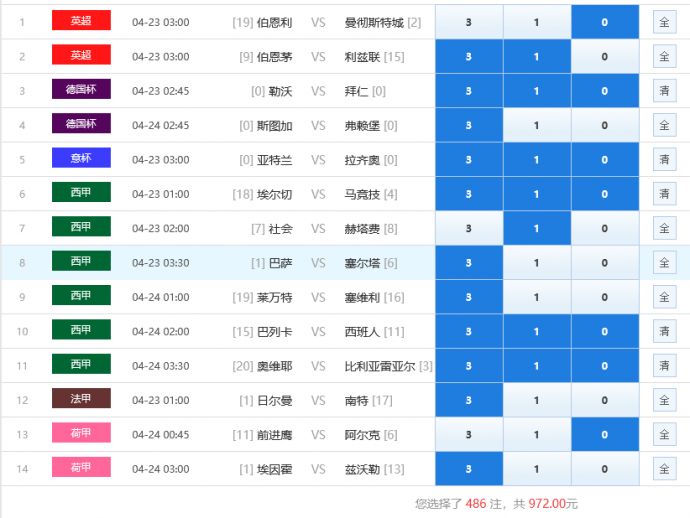Click the 法甲 league tag
The image size is (690, 518).
pyautogui.click(x=81, y=399)
